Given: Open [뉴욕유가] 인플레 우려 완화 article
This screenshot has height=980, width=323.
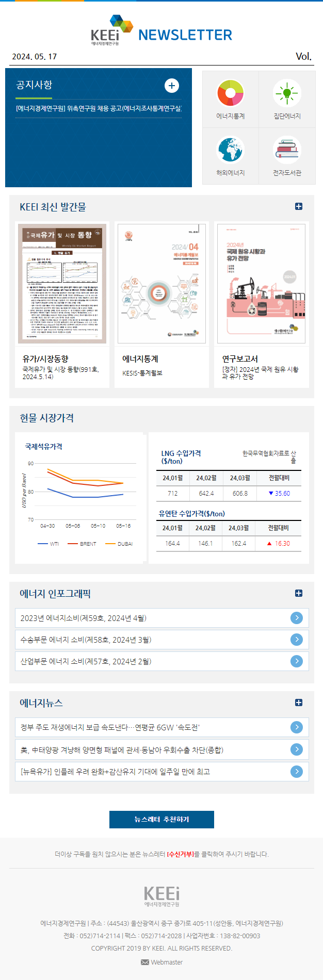Looking at the screenshot, I should [x=115, y=772].
